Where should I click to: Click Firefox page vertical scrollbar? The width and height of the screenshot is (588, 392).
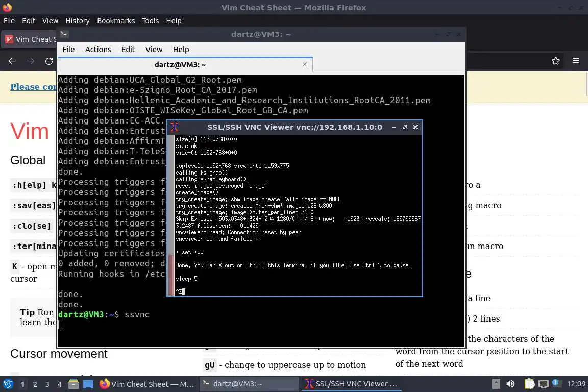586,84
